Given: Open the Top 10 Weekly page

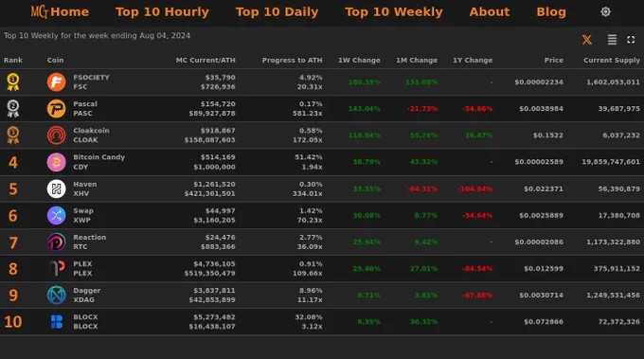Looking at the screenshot, I should click(x=394, y=12).
